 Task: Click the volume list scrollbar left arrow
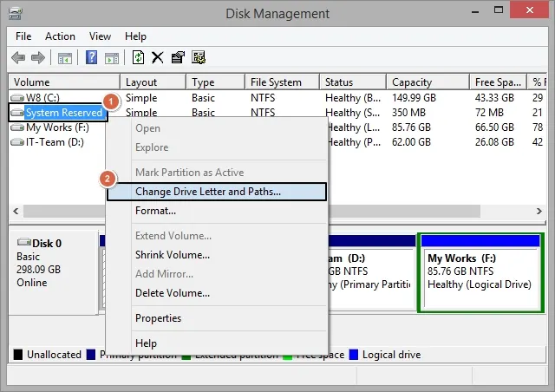[16, 212]
